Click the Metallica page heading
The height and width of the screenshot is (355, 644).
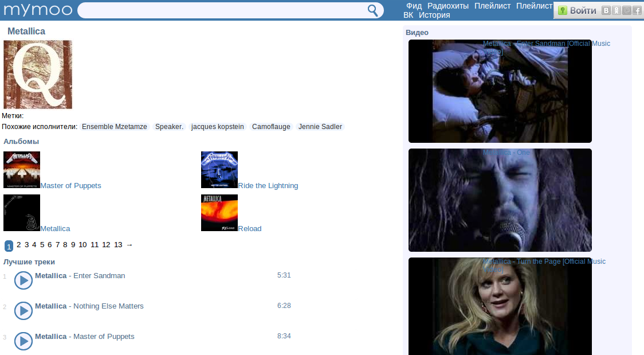26,31
